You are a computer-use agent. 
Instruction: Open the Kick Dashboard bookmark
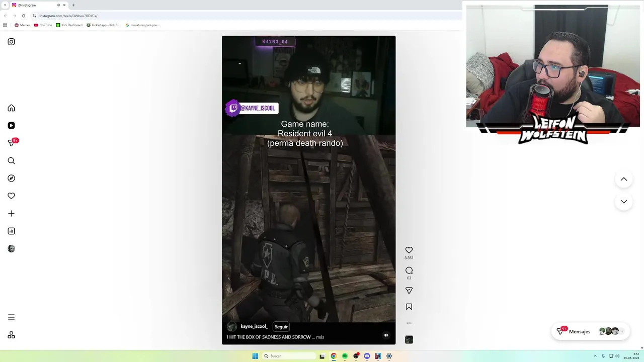pos(69,25)
